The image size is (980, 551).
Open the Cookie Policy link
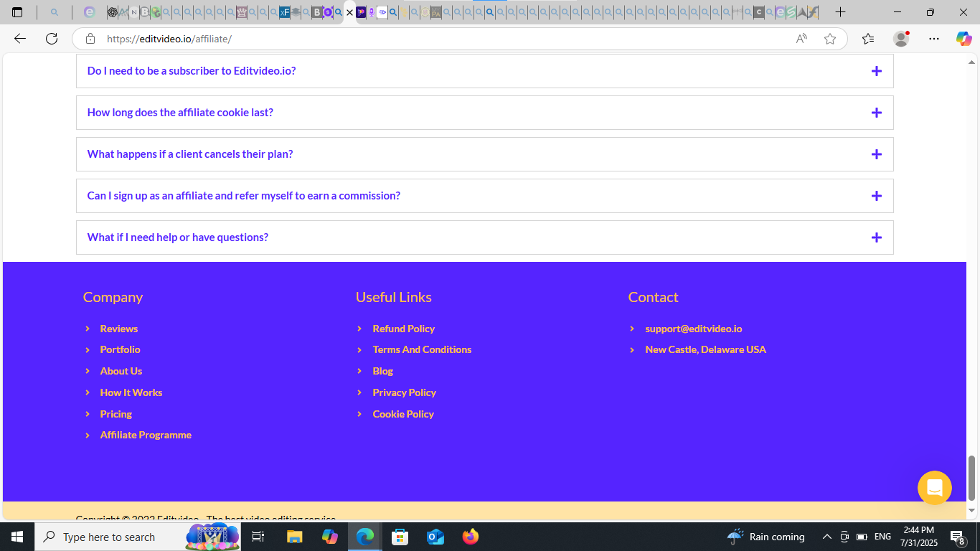tap(403, 414)
